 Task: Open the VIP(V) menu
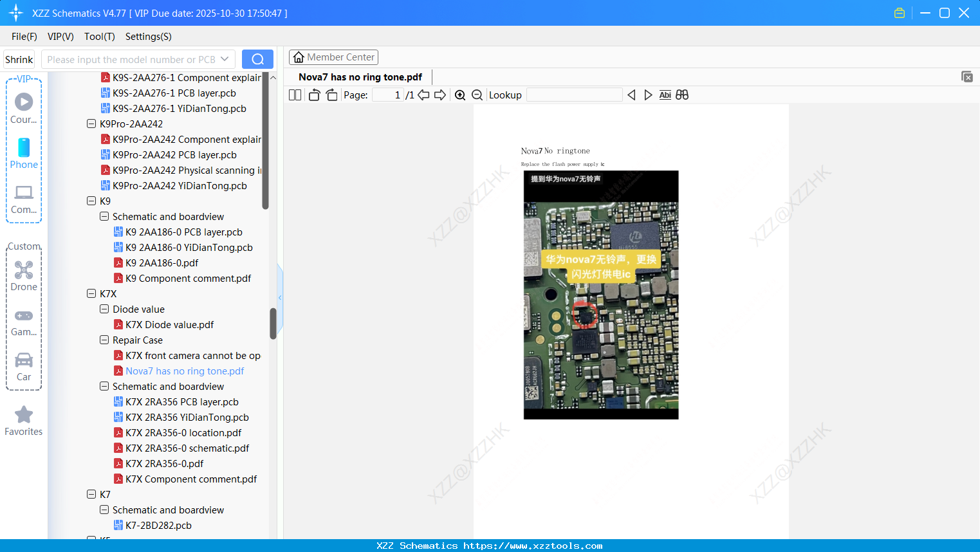(60, 37)
